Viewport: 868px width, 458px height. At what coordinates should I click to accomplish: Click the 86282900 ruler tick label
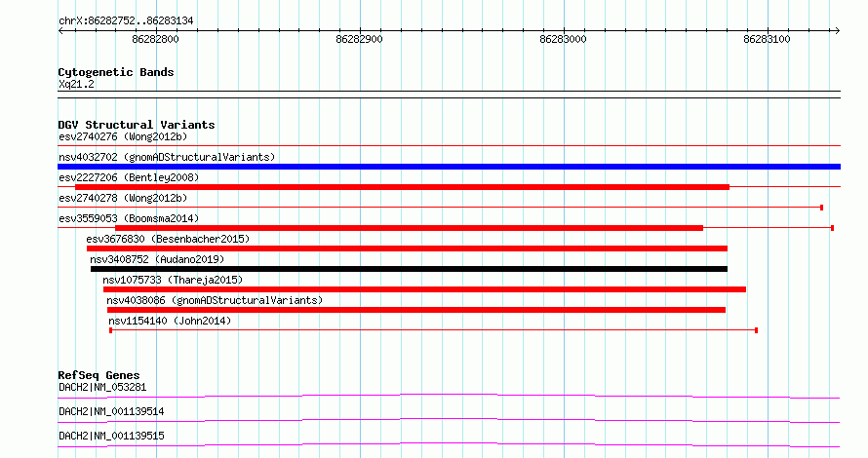359,39
